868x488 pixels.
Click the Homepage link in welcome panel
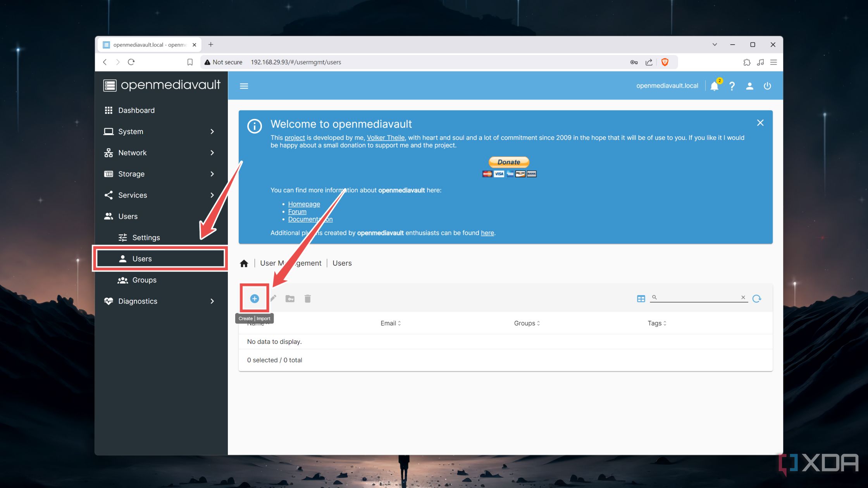click(304, 203)
